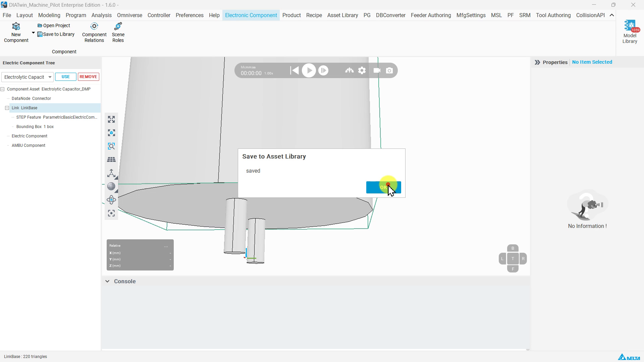Click the focus center target icon
Image resolution: width=644 pixels, height=362 pixels.
click(111, 214)
